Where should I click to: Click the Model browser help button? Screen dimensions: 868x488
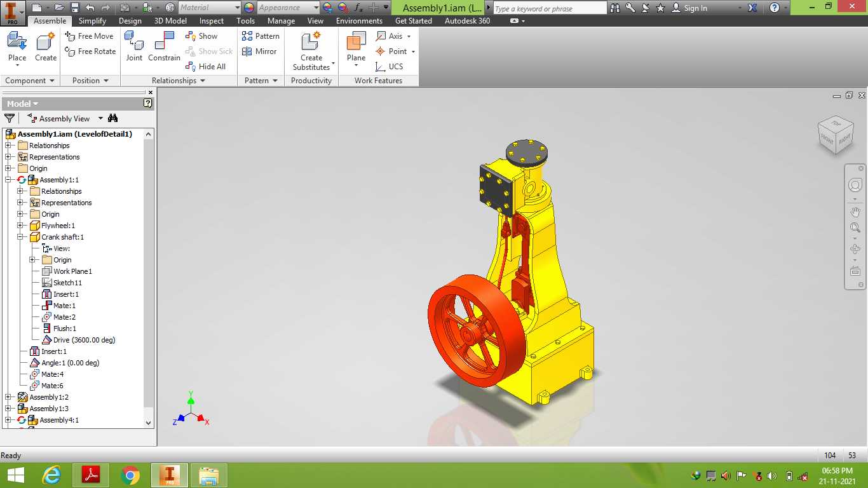pyautogui.click(x=148, y=104)
